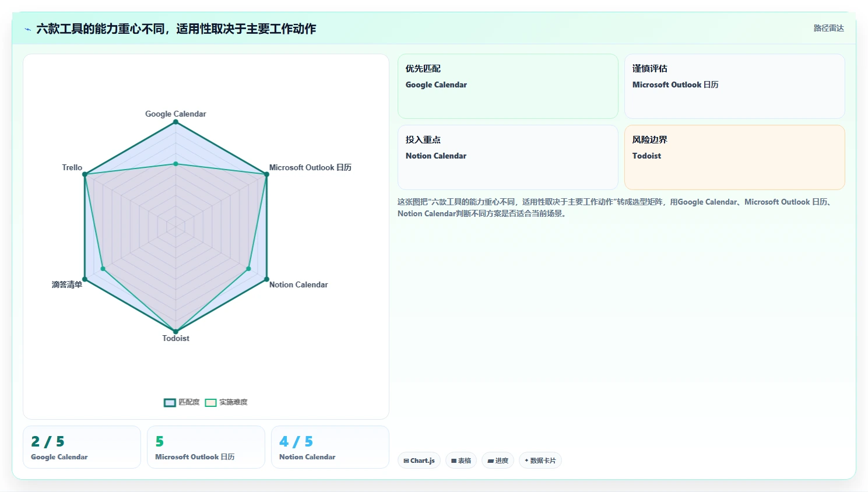
Task: Open the 投入重点 Notion Calendar card
Action: [x=508, y=157]
